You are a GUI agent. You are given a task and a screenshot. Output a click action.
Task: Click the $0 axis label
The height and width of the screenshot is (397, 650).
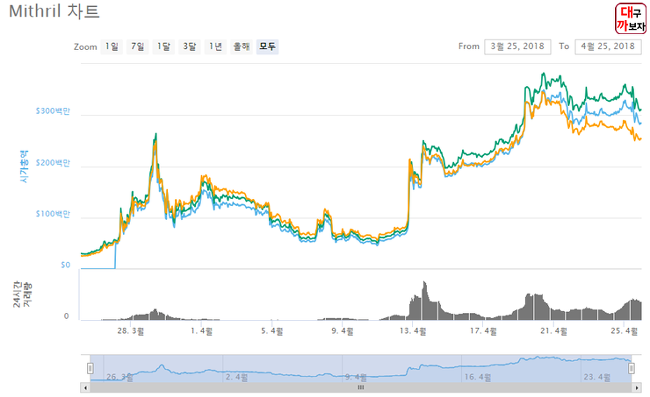coord(65,265)
